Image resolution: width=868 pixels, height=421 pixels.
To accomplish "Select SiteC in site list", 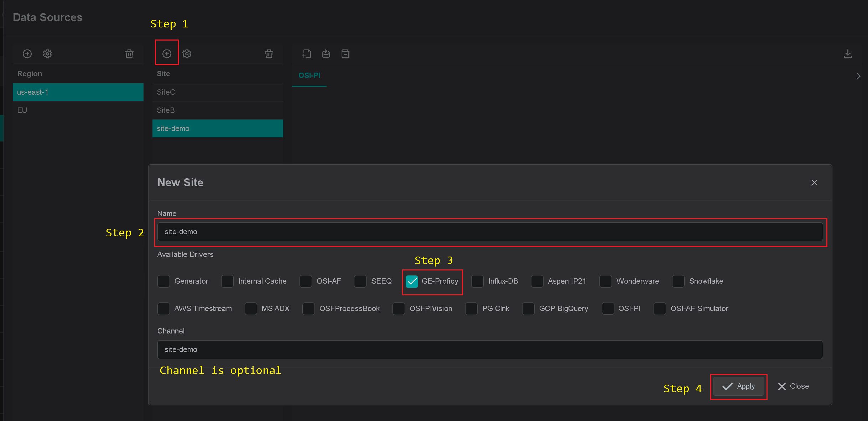I will [218, 92].
